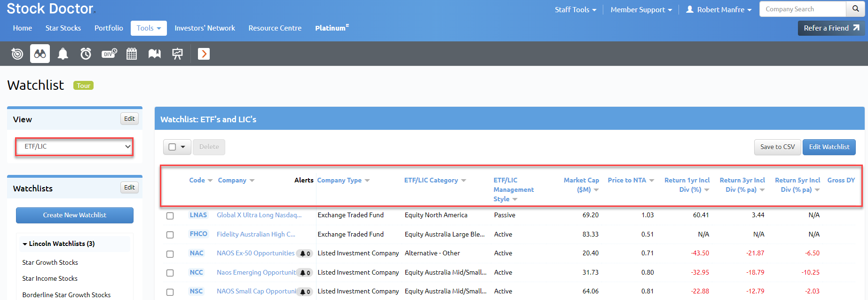Click the alert bell badge for NCC
This screenshot has height=300, width=868.
coord(306,273)
